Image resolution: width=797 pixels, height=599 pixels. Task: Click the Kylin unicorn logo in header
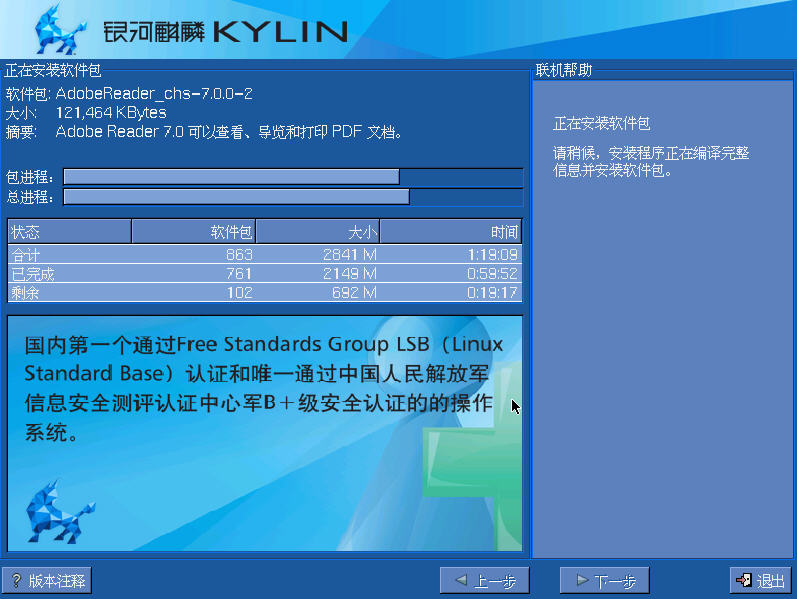(59, 29)
